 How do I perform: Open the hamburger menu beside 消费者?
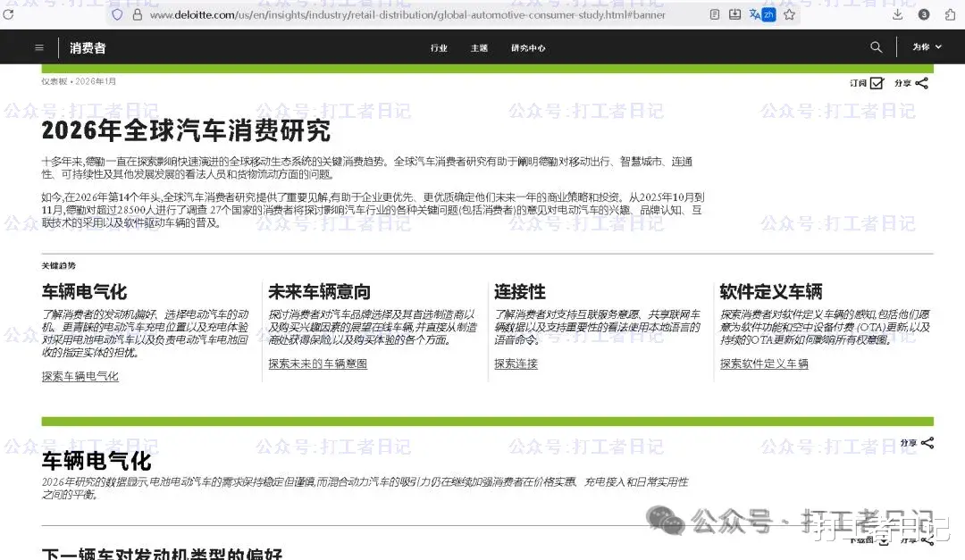(x=39, y=47)
